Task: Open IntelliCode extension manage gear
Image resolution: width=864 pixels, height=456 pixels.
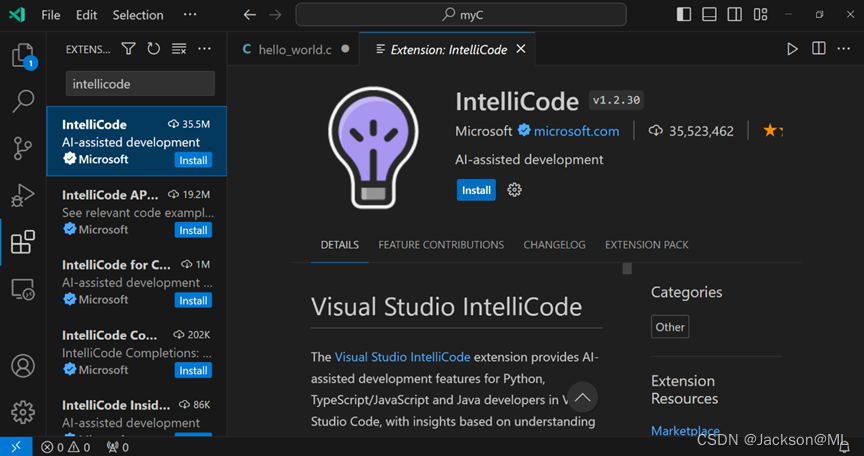Action: [x=514, y=190]
